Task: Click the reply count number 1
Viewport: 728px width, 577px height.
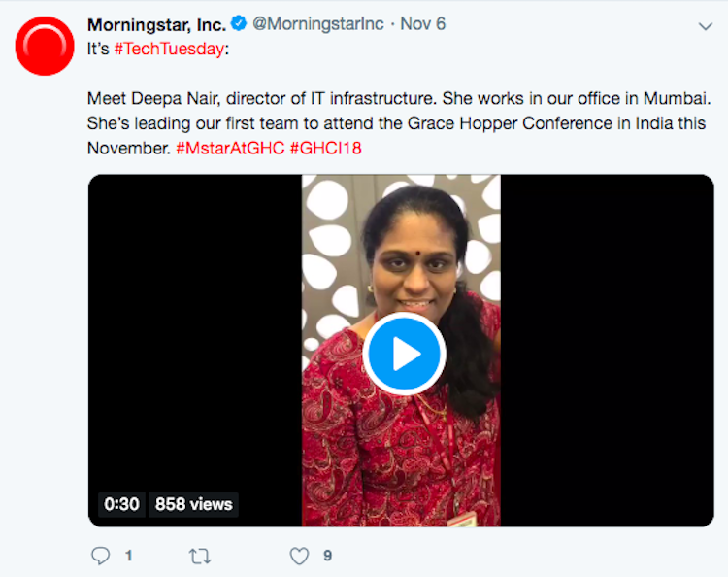Action: tap(128, 556)
